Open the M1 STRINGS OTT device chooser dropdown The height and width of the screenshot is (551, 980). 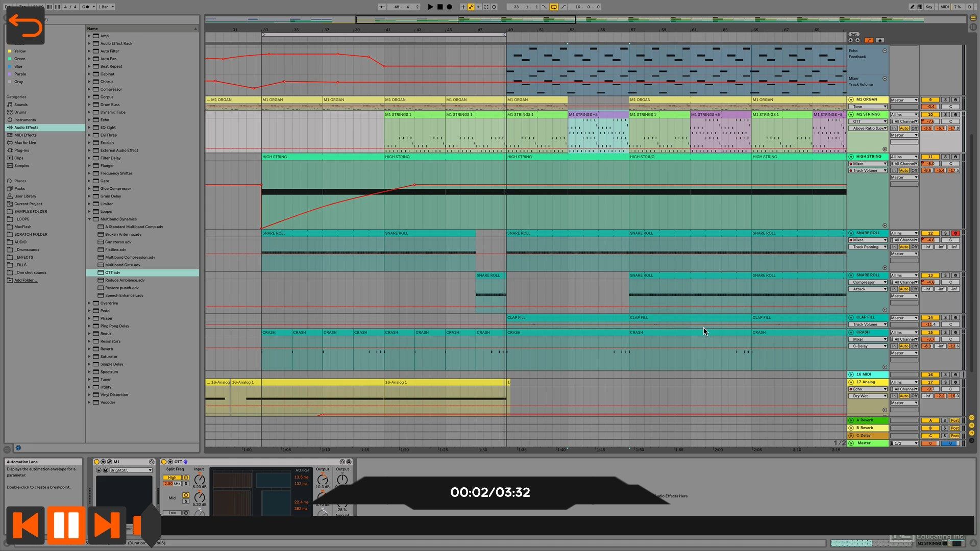(868, 121)
